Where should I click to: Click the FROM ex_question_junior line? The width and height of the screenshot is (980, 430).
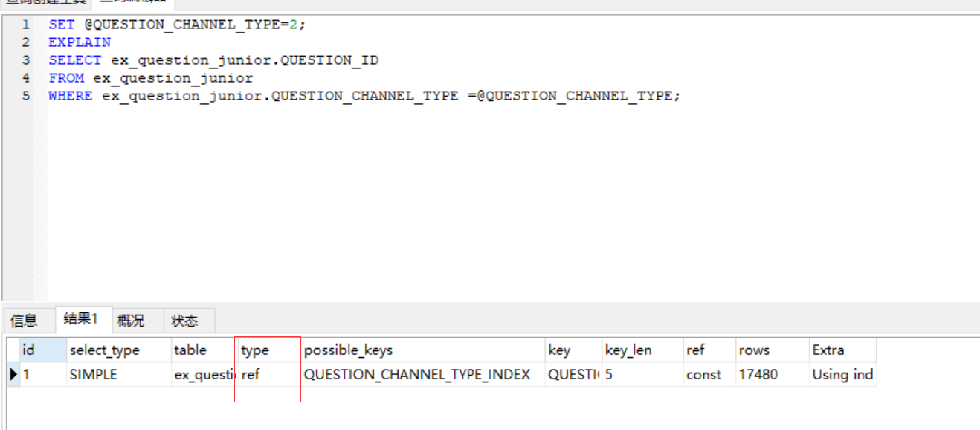point(151,78)
